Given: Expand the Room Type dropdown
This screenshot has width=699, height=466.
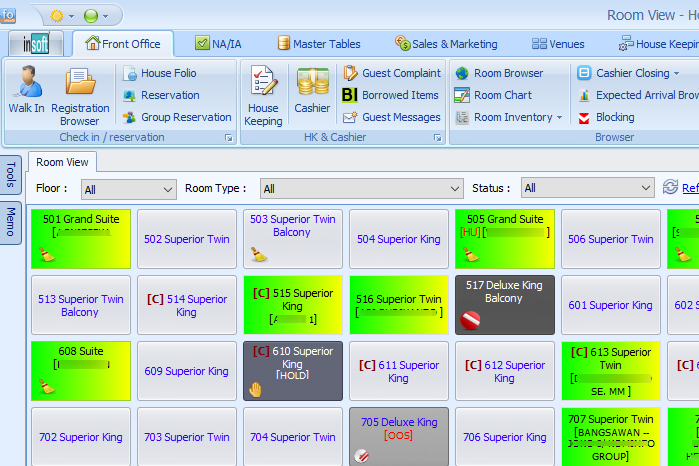Looking at the screenshot, I should tap(454, 189).
